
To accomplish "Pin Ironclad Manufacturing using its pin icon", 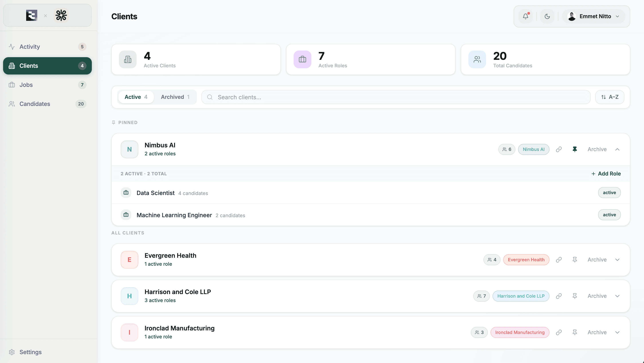I will (575, 332).
